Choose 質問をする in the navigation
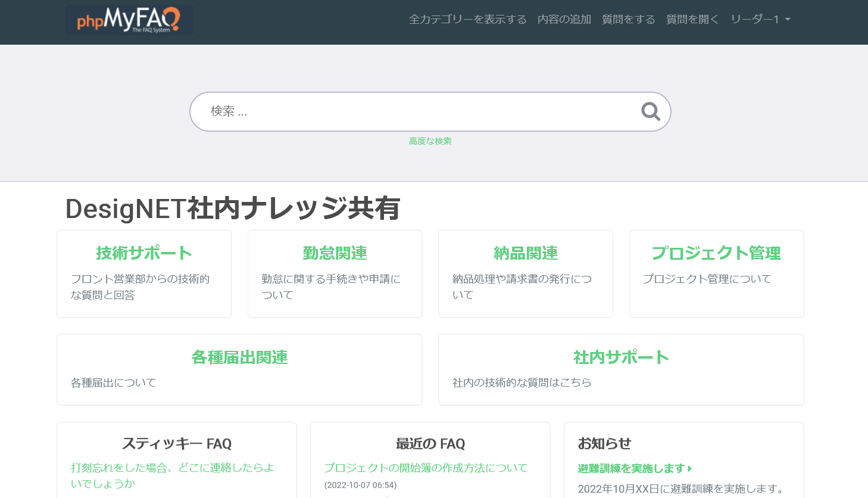 coord(628,19)
